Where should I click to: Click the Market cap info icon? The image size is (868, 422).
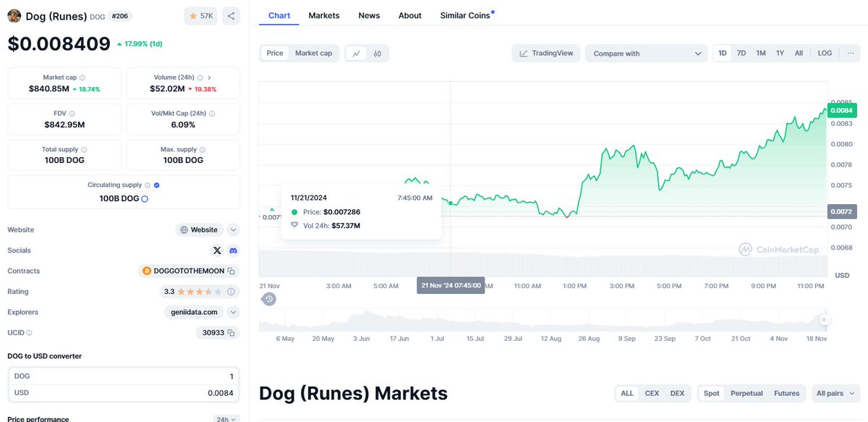tap(82, 77)
